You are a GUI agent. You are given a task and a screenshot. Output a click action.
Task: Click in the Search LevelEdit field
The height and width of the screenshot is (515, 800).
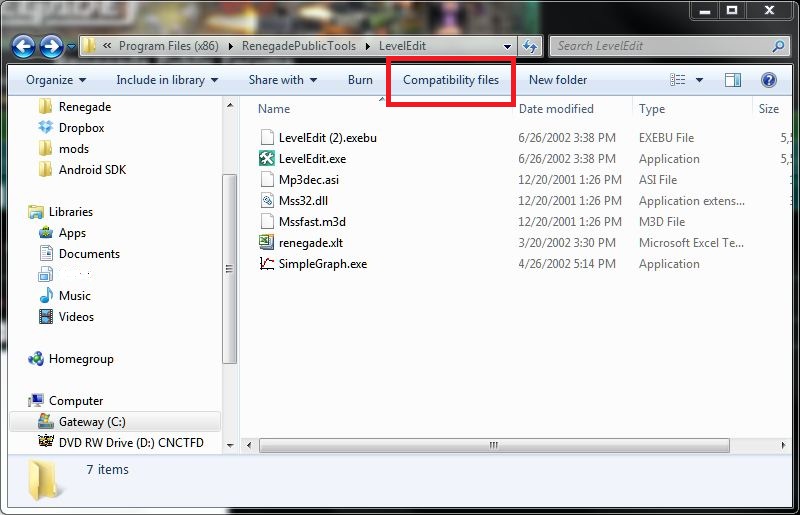660,46
